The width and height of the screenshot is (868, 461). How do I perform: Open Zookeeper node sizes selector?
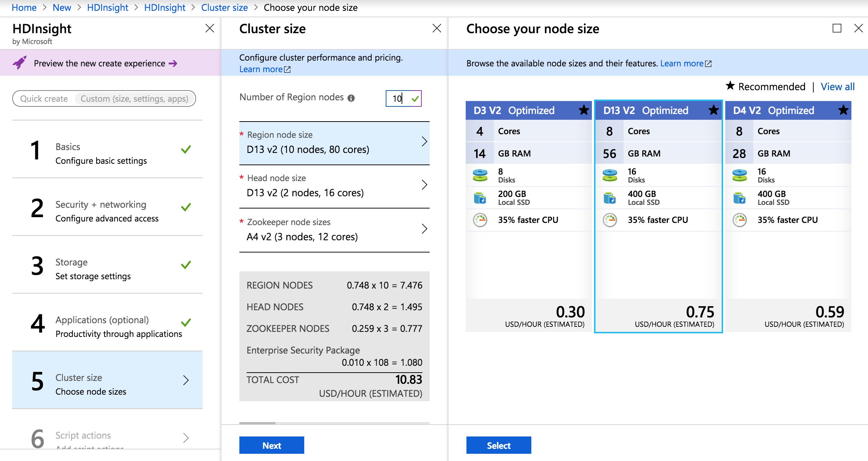tap(335, 230)
